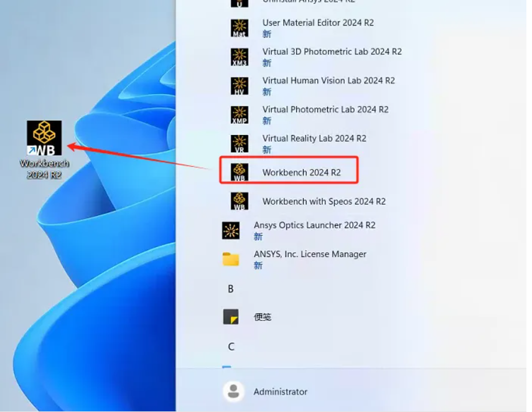Click the 'User Material Editor 2024 R2' label

(318, 22)
